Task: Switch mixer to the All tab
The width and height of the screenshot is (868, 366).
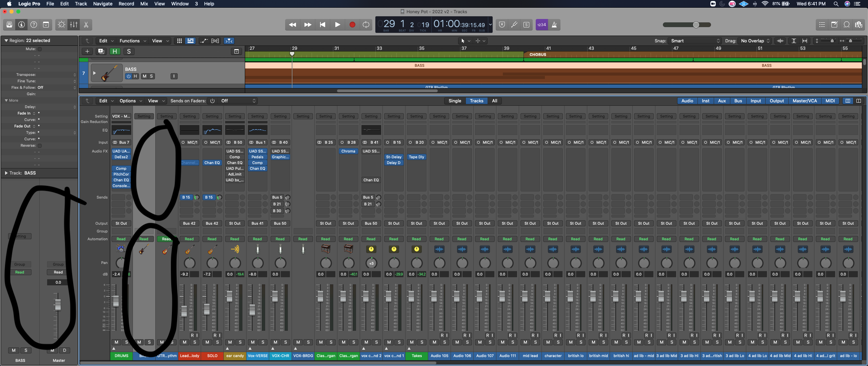Action: coord(494,101)
